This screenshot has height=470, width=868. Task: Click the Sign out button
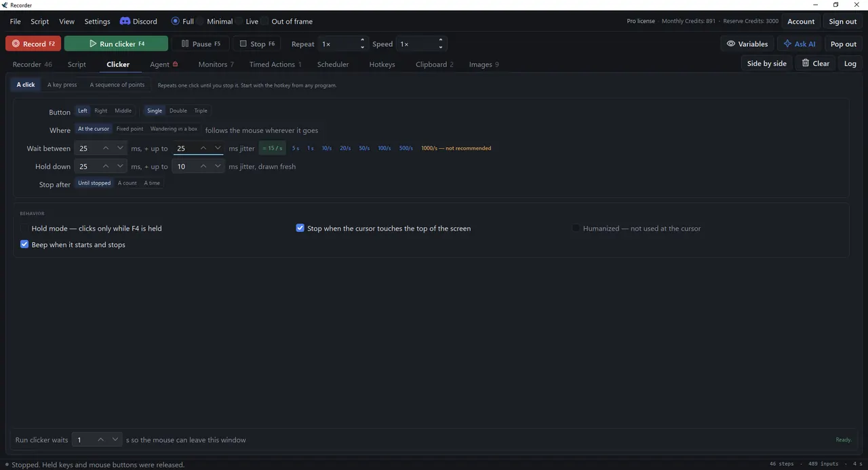842,21
